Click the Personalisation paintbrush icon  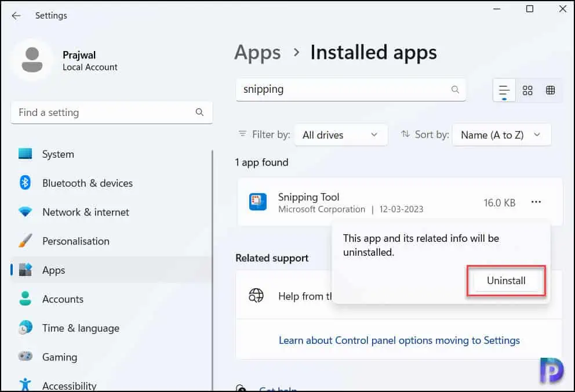click(26, 241)
